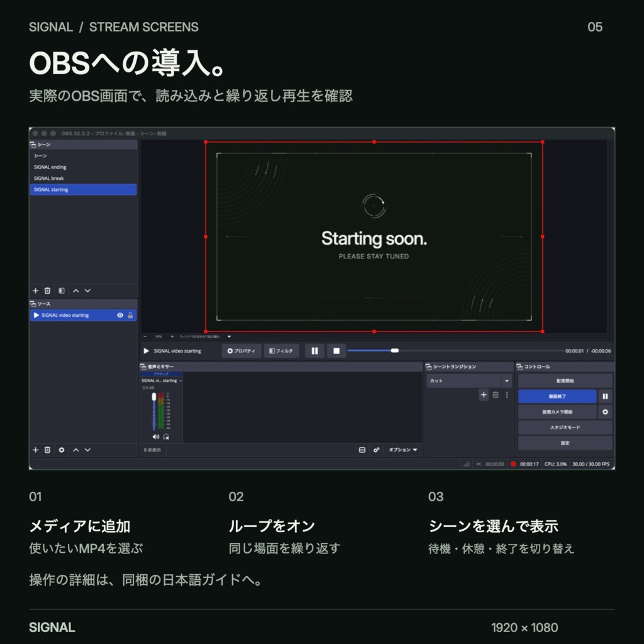Remove source using the Sources trash icon

click(47, 450)
